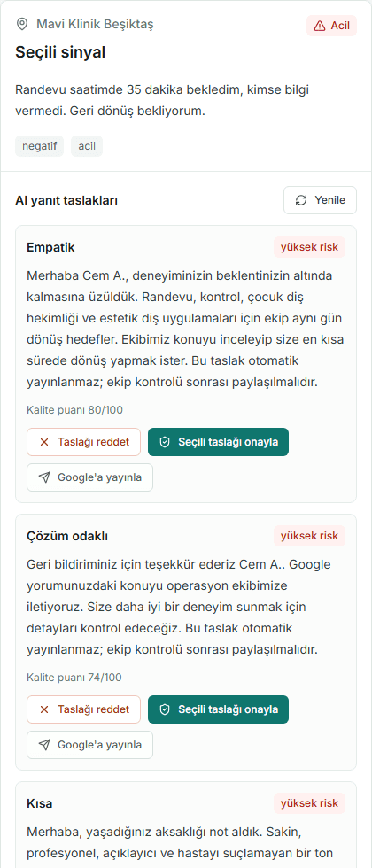Click the yüksek risk badge on Kısa draft

coord(309,804)
